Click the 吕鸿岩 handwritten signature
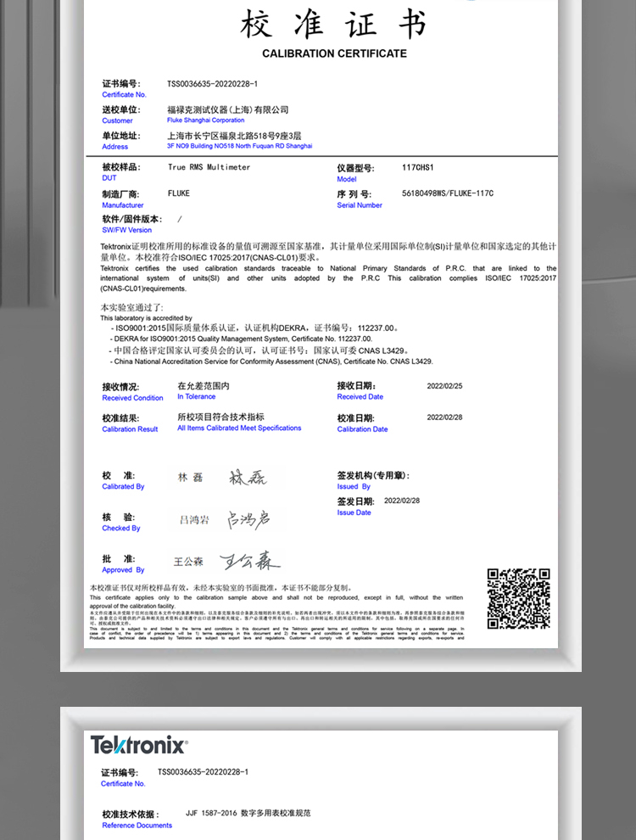 click(x=248, y=519)
